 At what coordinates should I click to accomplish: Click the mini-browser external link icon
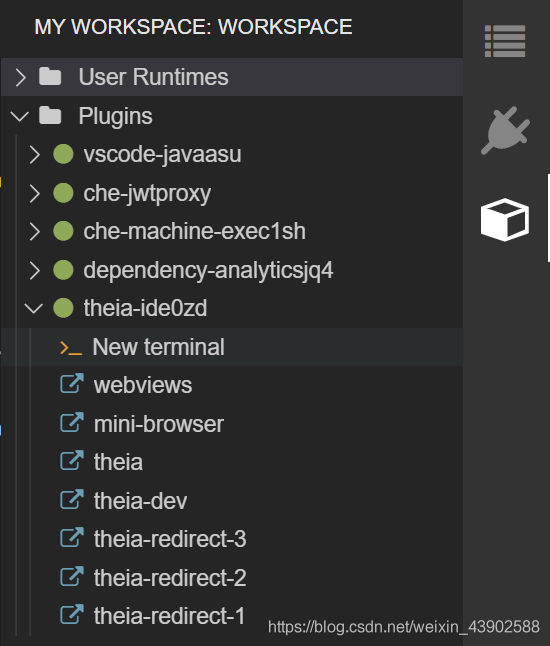(72, 423)
